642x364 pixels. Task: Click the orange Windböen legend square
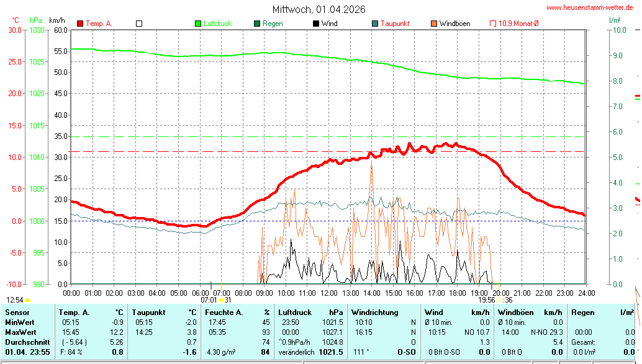point(433,24)
